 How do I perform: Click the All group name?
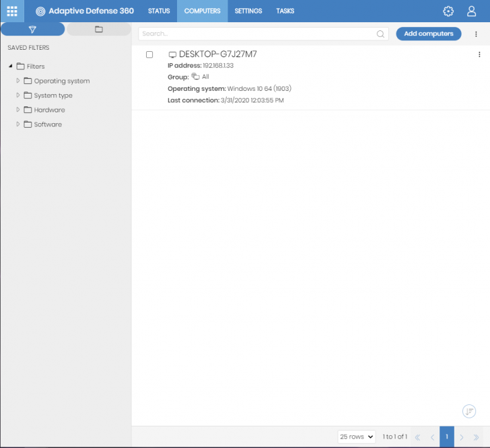point(205,77)
